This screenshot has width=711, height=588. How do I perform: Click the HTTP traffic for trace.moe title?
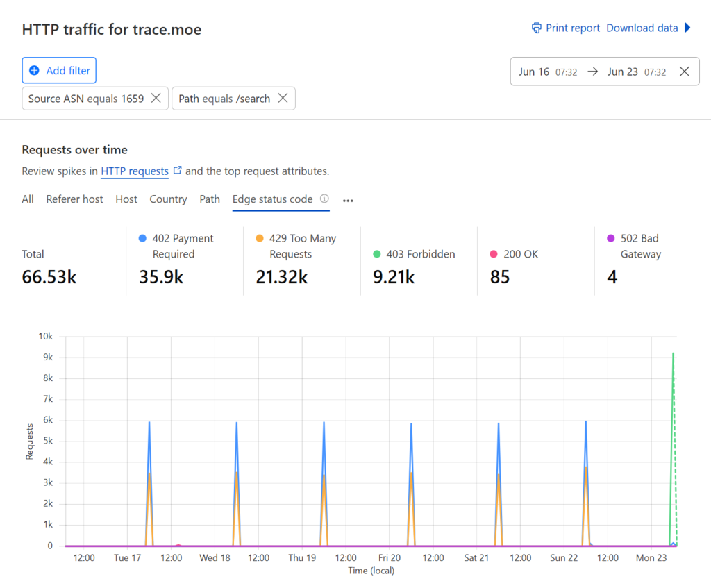(112, 29)
